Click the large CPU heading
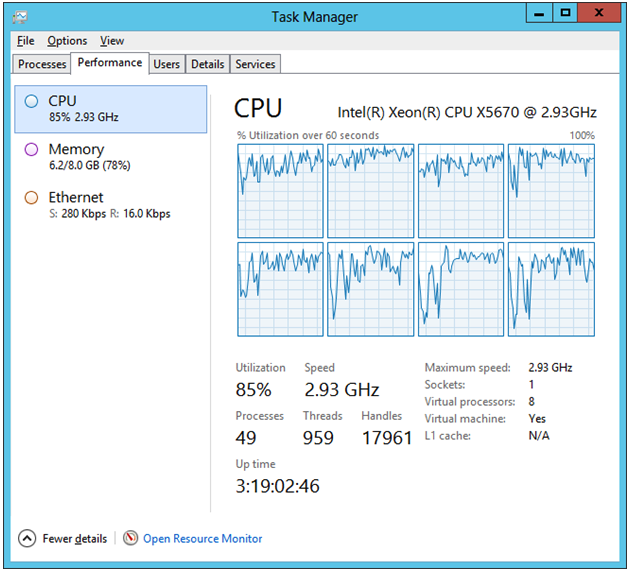This screenshot has width=631, height=571. tap(258, 108)
